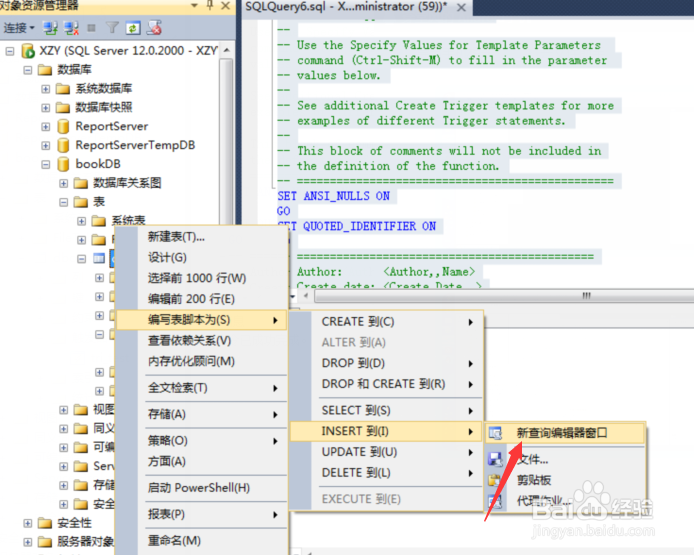Open INSERT 到(I) submenu
This screenshot has width=694, height=555.
[386, 431]
